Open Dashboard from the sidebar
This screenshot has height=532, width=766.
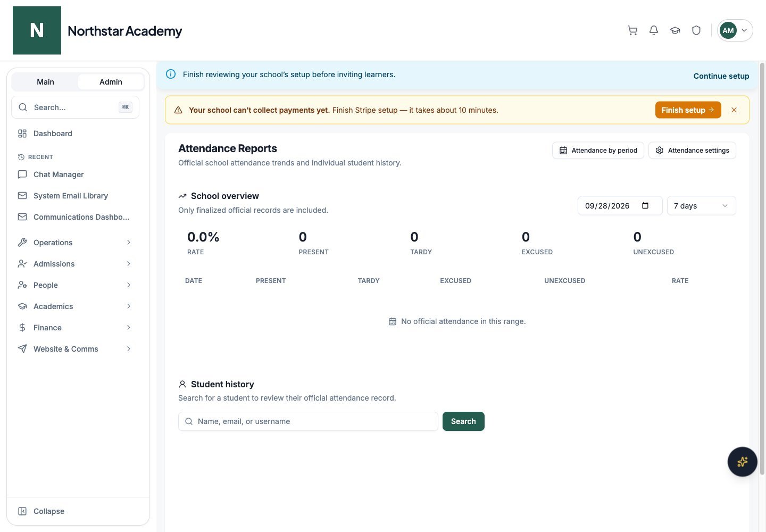click(x=75, y=134)
